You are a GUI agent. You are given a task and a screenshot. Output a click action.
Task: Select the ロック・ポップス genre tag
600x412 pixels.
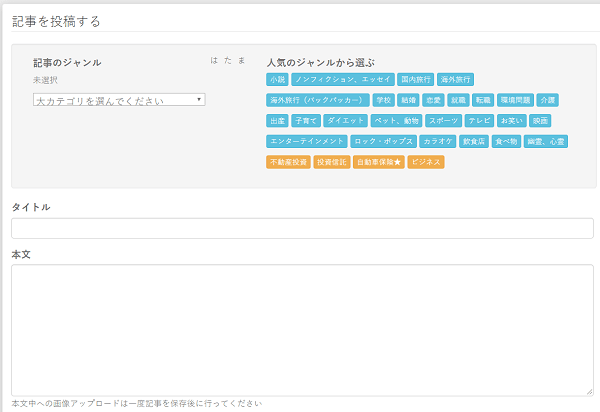click(383, 142)
